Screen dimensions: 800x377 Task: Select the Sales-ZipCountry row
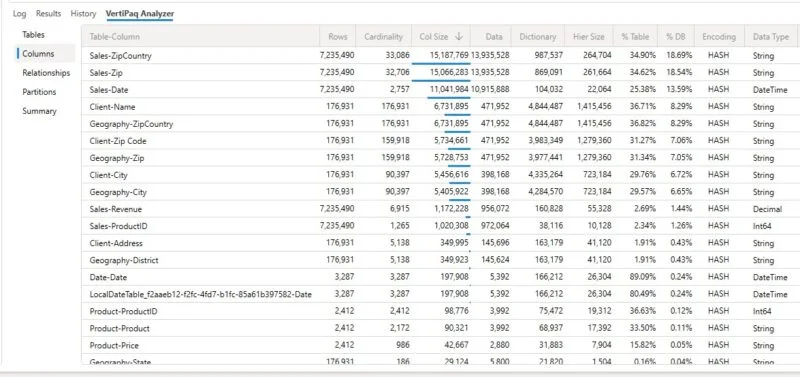[440, 56]
